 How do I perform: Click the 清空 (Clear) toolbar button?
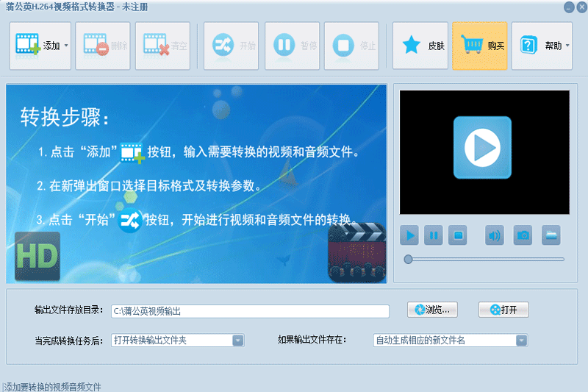pos(162,46)
